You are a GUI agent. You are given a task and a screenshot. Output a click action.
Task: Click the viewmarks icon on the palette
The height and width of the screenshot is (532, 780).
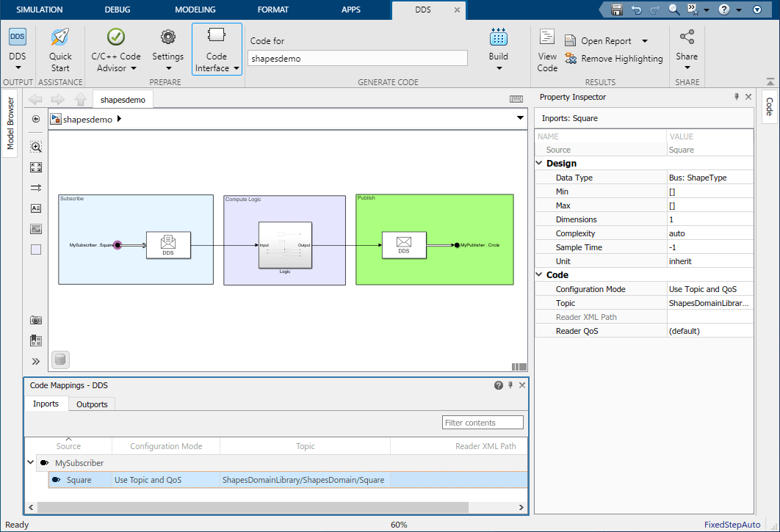click(36, 340)
